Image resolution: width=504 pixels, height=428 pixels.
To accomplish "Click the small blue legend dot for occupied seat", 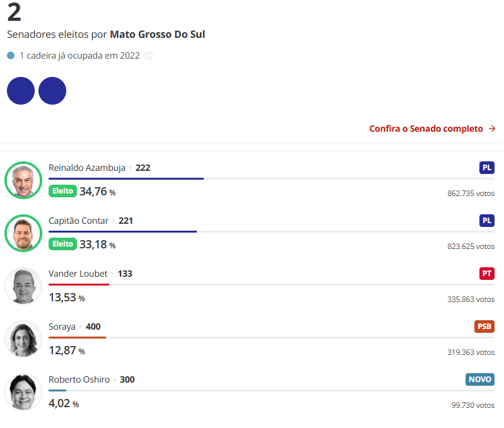I will [x=11, y=55].
